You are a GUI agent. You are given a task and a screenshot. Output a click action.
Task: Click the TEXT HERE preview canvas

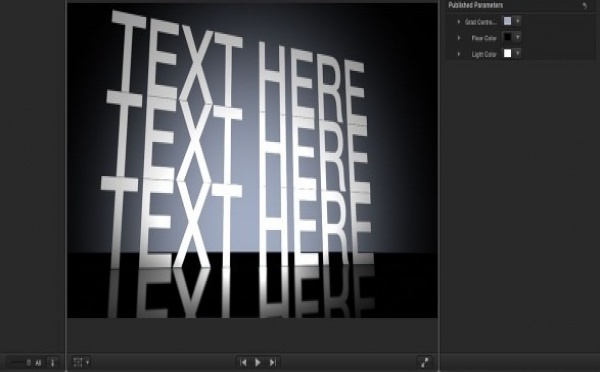(x=252, y=160)
